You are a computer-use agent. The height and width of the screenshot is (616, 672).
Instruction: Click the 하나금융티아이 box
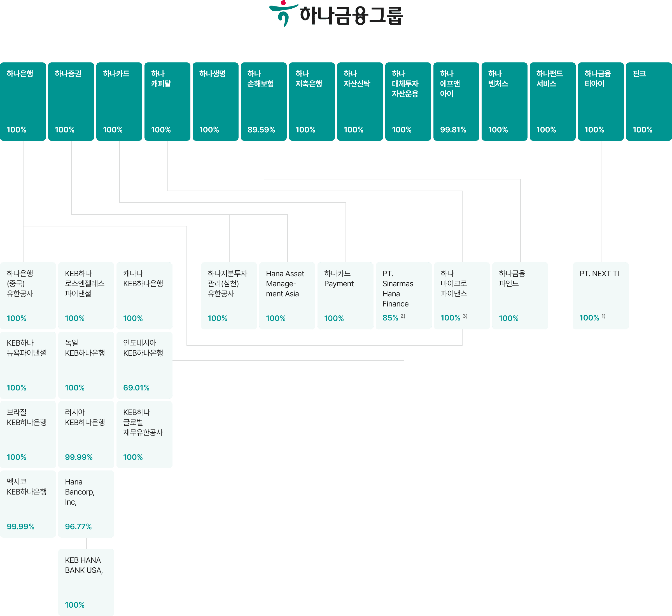click(601, 101)
